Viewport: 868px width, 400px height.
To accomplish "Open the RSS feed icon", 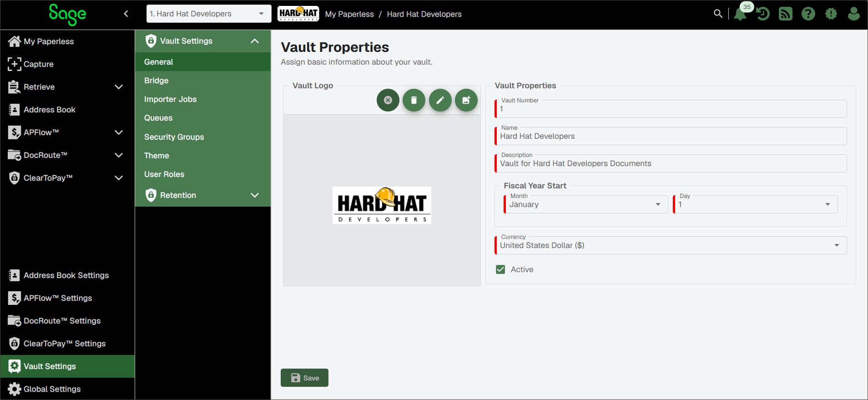I will [x=786, y=14].
